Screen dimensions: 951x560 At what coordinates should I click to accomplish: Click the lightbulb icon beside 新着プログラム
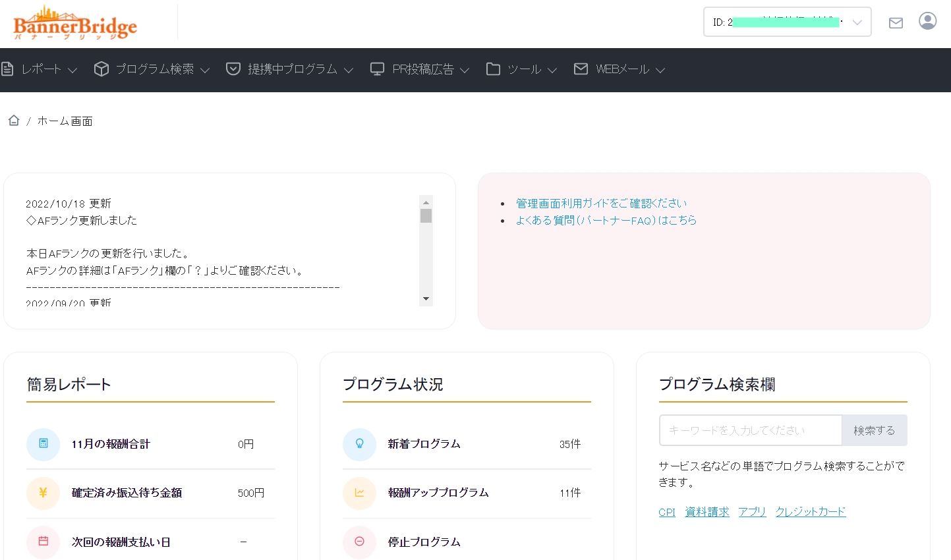tap(359, 444)
